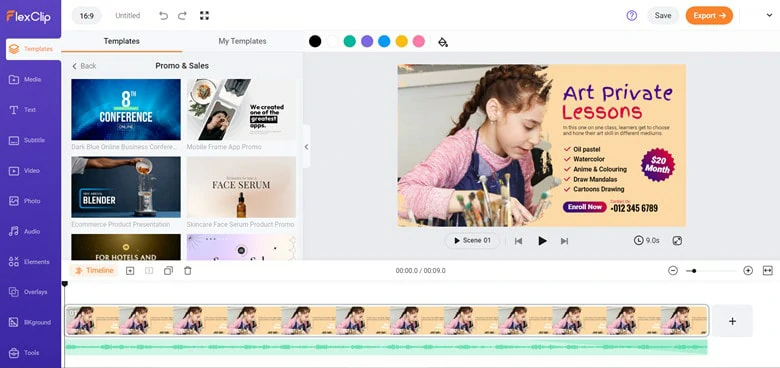780x368 pixels.
Task: Click the undo arrow icon
Action: [163, 15]
